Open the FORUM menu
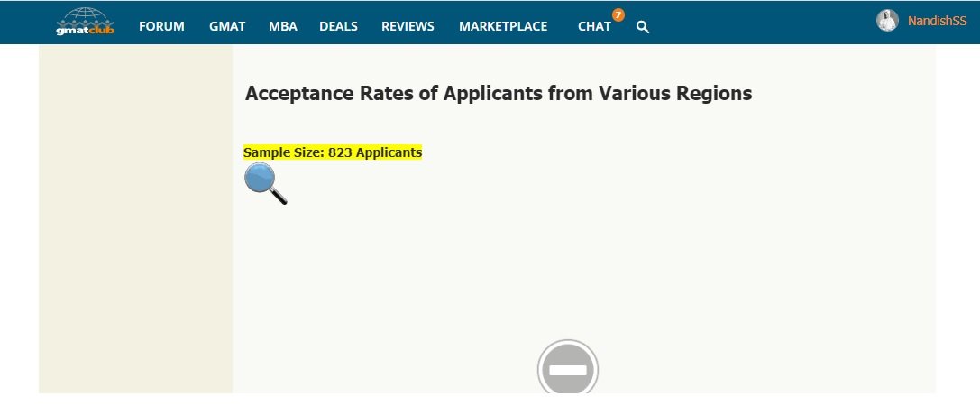Screen dimensions: 980x415 pyautogui.click(x=161, y=26)
